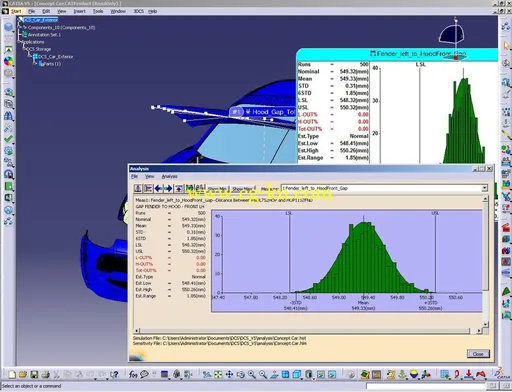
Task: Open the Tools menu
Action: coord(98,11)
